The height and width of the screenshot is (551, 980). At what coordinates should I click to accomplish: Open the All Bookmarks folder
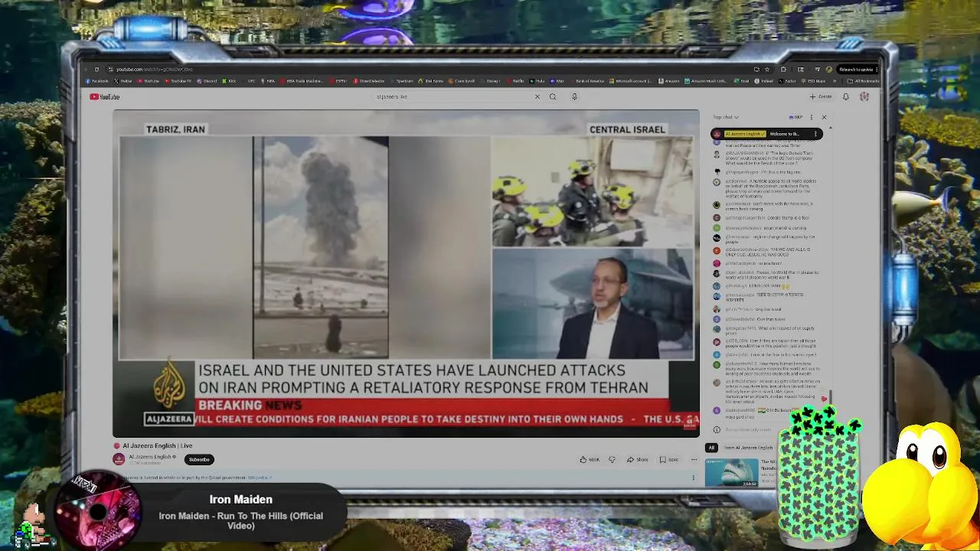point(864,81)
